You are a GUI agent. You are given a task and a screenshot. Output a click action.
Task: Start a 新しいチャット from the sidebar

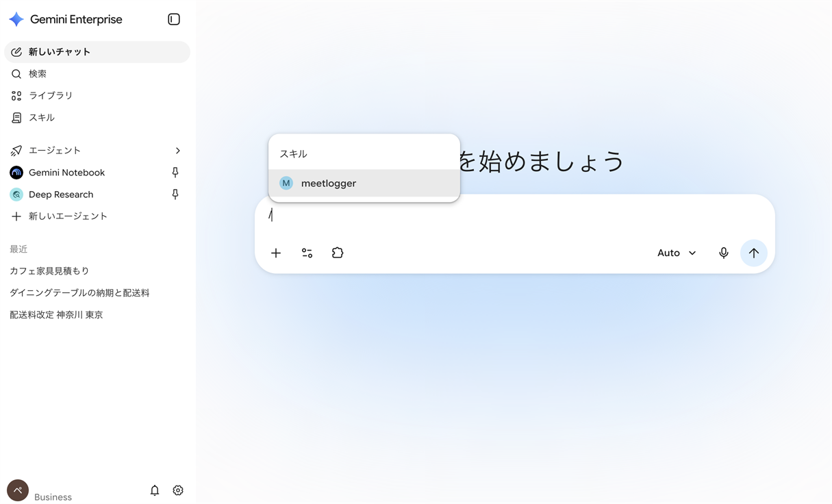click(x=97, y=52)
